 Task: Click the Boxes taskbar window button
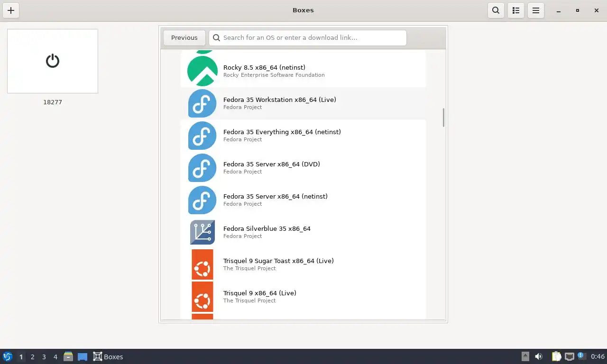[x=108, y=357]
